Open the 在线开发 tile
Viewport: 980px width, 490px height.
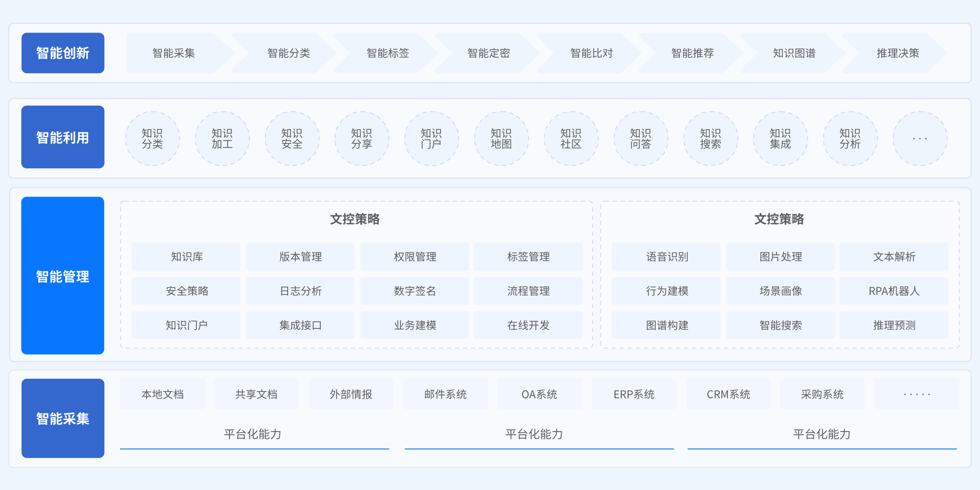tap(528, 325)
